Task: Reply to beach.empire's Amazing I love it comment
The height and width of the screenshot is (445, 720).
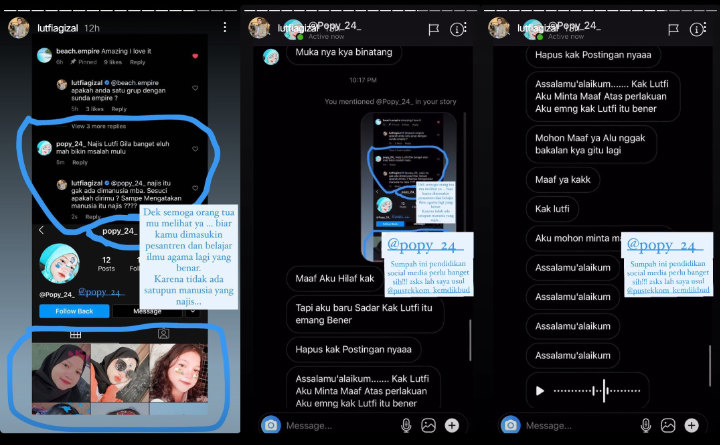Action: pos(137,62)
